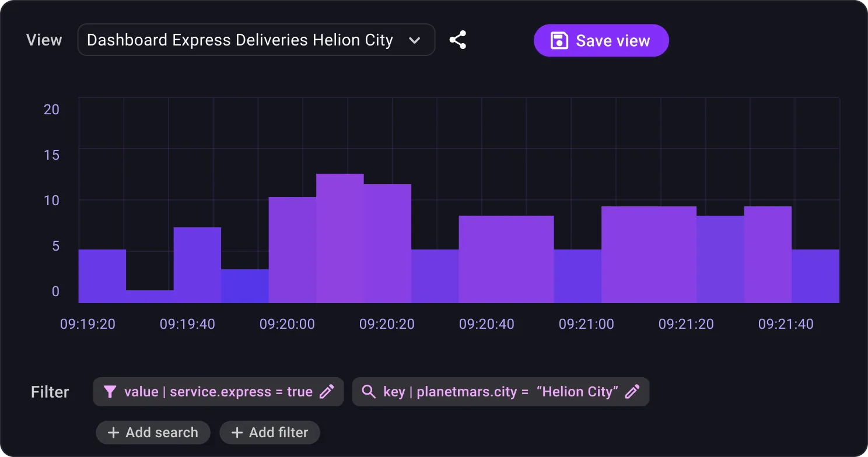The height and width of the screenshot is (457, 868).
Task: Click the tallest bar in the histogram
Action: pos(340,239)
